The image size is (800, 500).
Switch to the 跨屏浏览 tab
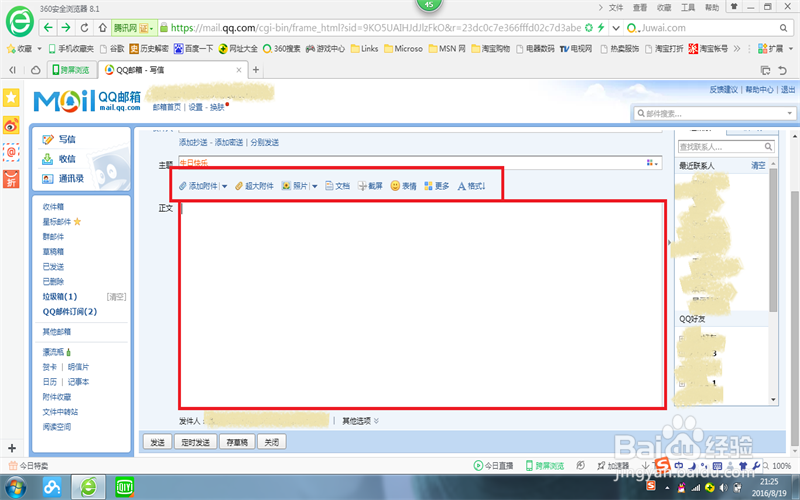(x=71, y=70)
